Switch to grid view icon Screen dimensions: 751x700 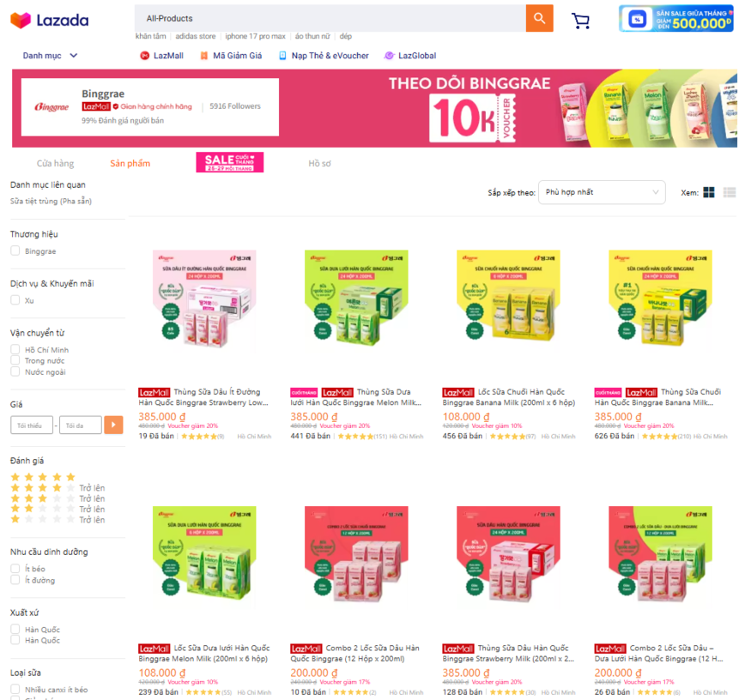(709, 192)
